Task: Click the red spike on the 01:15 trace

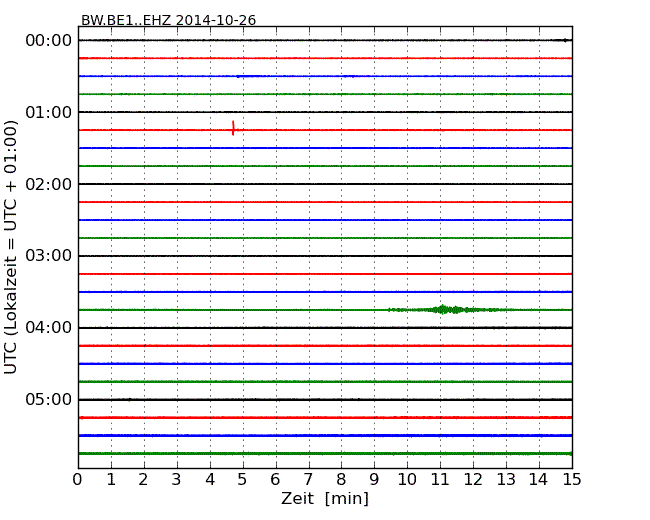Action: point(233,128)
